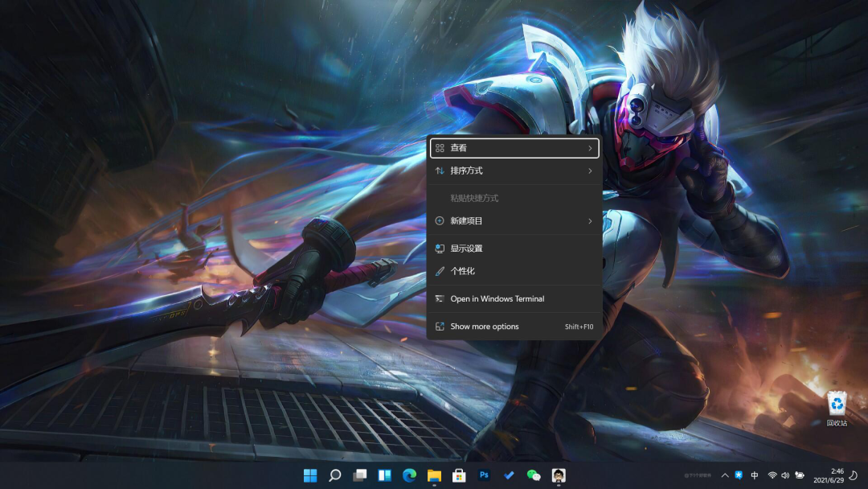
Task: Open Microsoft Store from the taskbar
Action: coord(459,475)
